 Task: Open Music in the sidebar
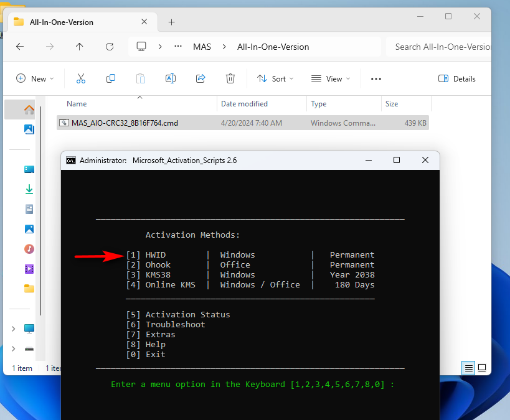click(29, 249)
